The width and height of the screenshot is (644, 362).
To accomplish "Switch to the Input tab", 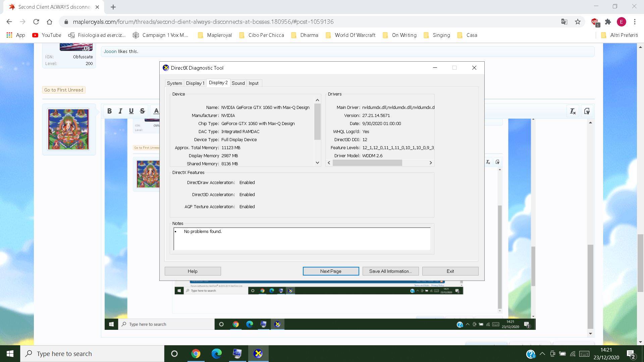I will coord(254,83).
